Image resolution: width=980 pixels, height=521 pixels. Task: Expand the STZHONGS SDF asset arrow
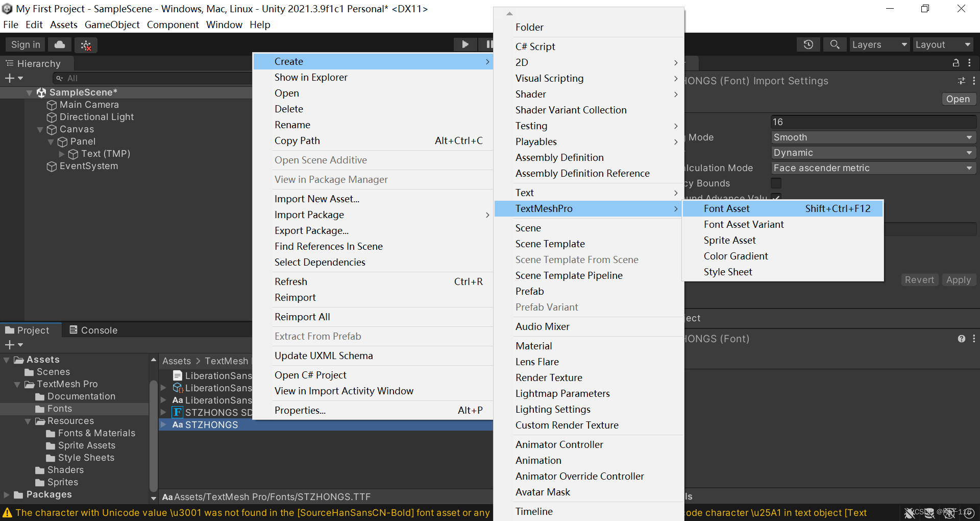pyautogui.click(x=164, y=412)
